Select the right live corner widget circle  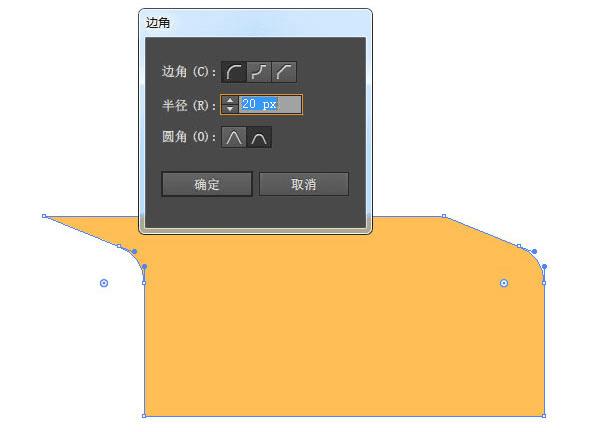point(504,283)
